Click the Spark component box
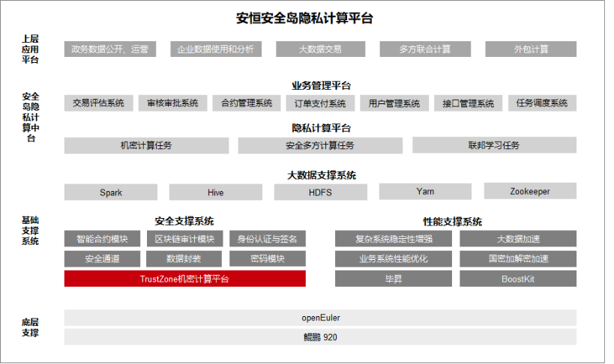The image size is (614, 364). (x=110, y=192)
